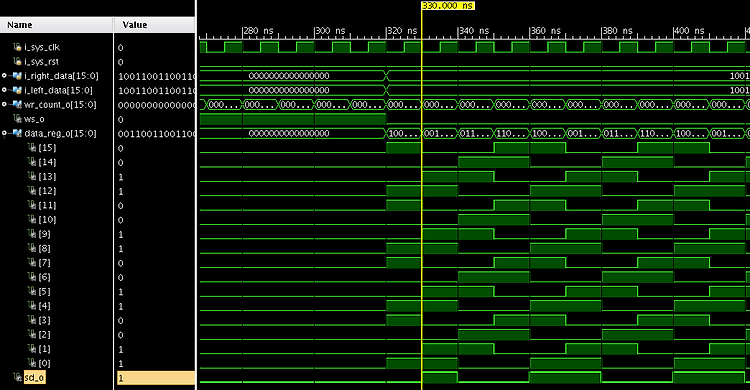Click the 400 ns ruler mark
This screenshot has height=390, width=750.
(x=689, y=31)
